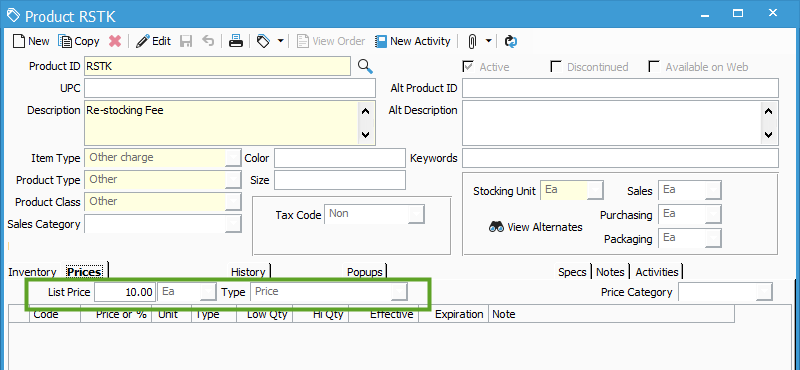This screenshot has width=800, height=370.
Task: Click the New product document icon
Action: pyautogui.click(x=19, y=41)
